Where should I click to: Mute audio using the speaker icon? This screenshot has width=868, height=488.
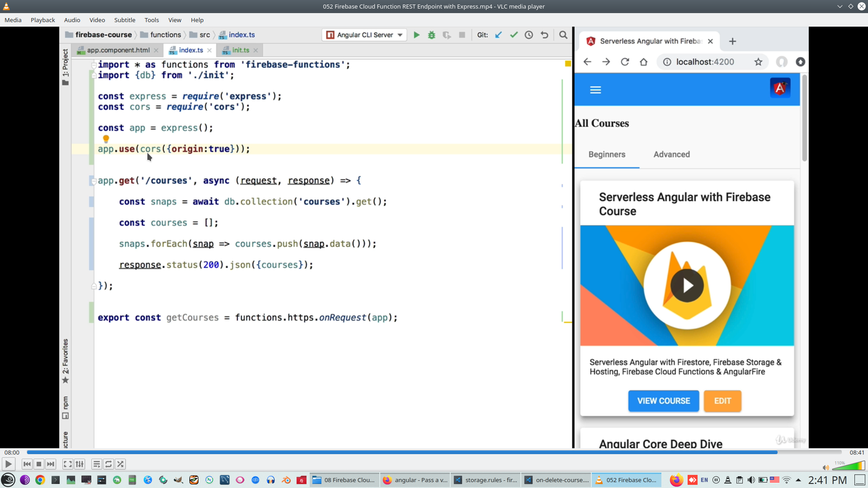826,468
